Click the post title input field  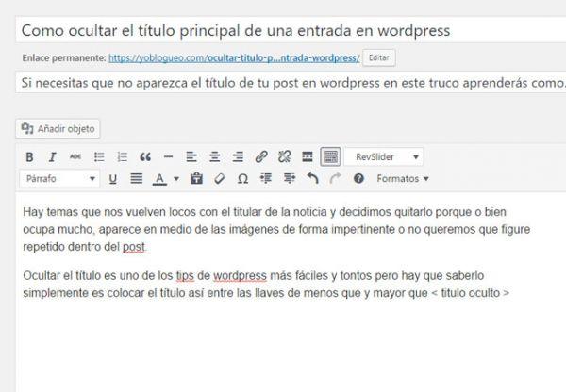click(291, 30)
